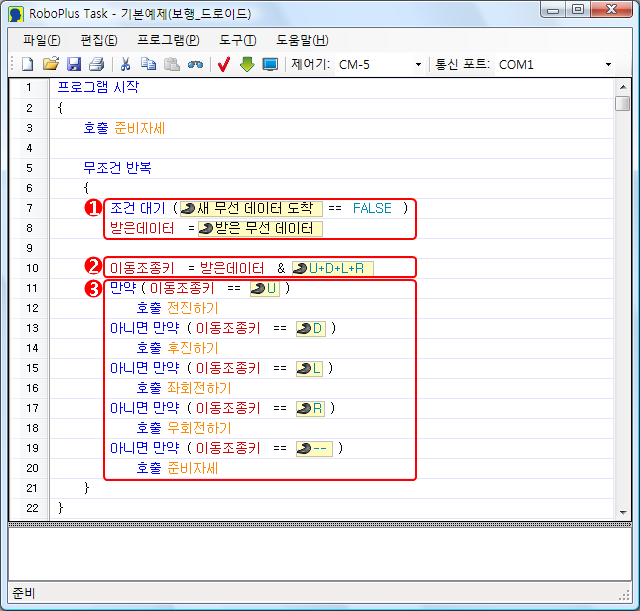Expand the 제어기 CM-5 controller dropdown
Image resolution: width=640 pixels, height=611 pixels.
418,65
